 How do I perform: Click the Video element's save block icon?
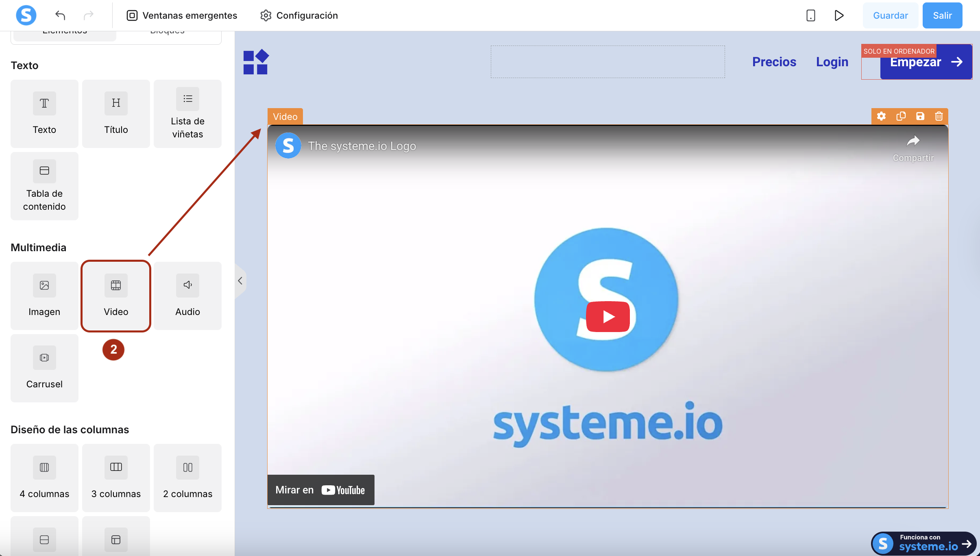tap(920, 116)
